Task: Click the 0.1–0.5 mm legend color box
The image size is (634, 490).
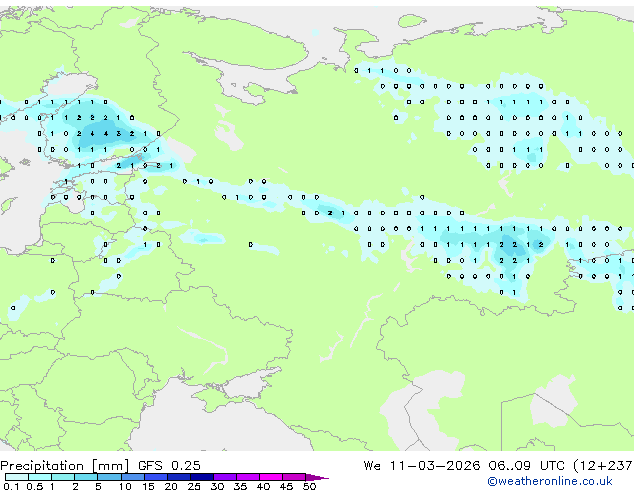Action: pyautogui.click(x=17, y=477)
